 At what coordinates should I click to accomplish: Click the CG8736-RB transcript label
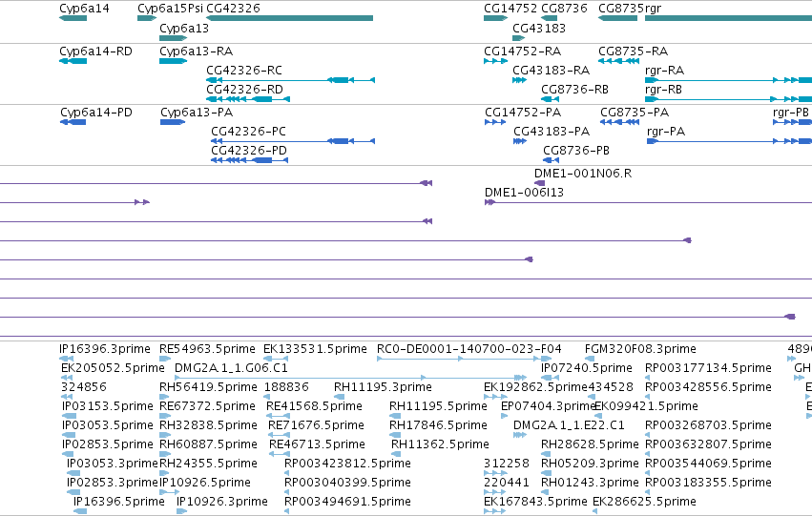point(574,89)
